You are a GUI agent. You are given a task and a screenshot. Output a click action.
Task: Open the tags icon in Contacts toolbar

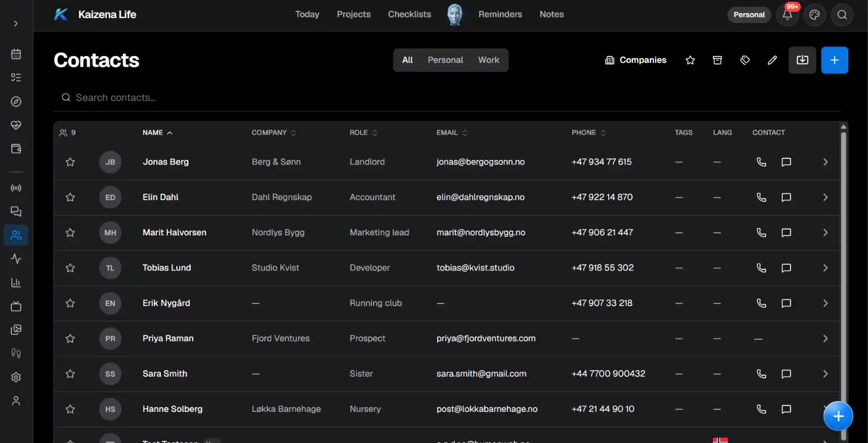click(745, 60)
